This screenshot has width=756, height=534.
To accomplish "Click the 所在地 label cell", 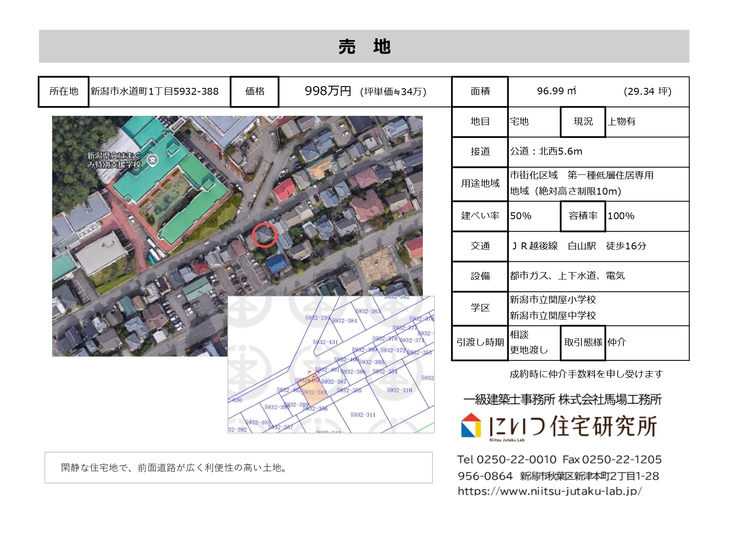I will coord(64,91).
